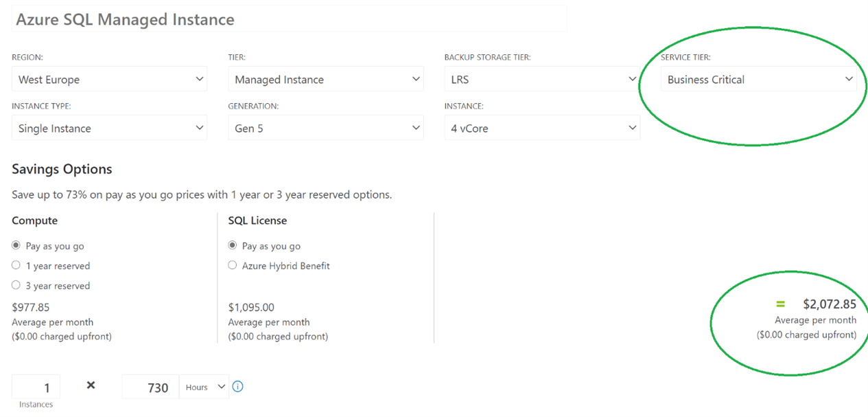Click the $977.85 compute monthly cost
Image resolution: width=868 pixels, height=417 pixels.
tap(31, 307)
